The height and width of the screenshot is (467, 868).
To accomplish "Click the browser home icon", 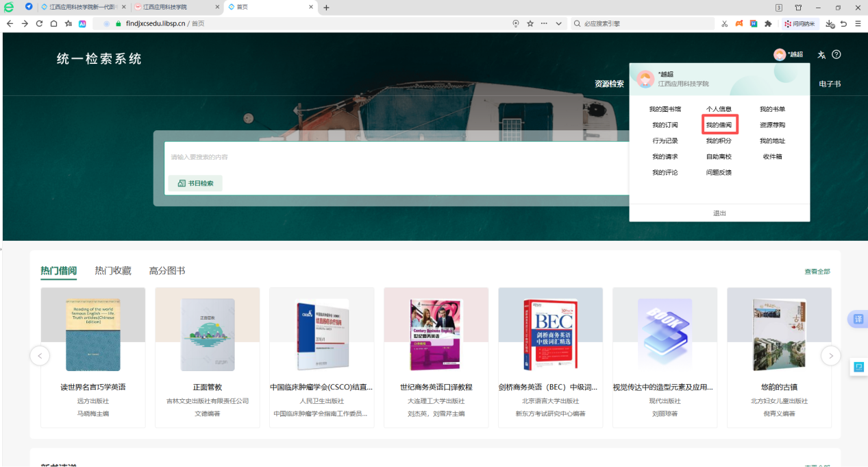I will pyautogui.click(x=53, y=23).
